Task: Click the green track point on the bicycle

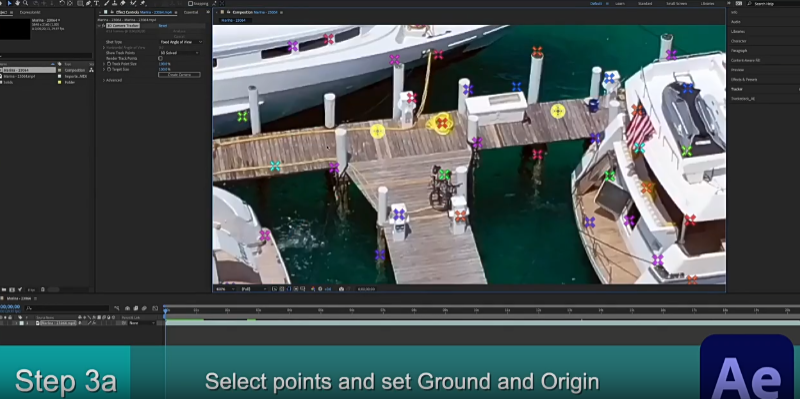Action: click(x=444, y=174)
